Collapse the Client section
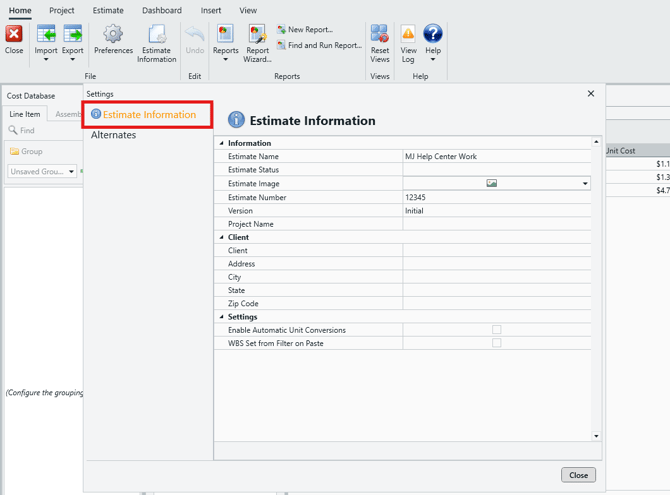This screenshot has width=670, height=495. pos(222,238)
